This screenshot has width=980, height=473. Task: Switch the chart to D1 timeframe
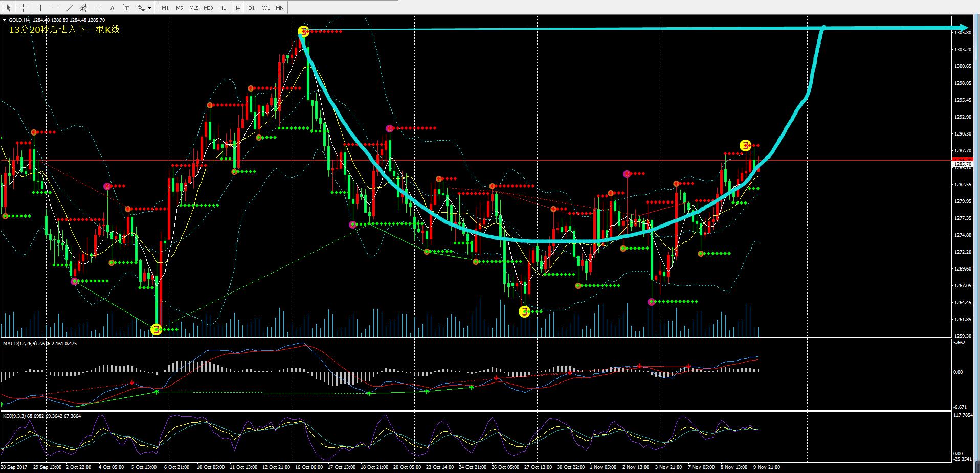coord(251,8)
